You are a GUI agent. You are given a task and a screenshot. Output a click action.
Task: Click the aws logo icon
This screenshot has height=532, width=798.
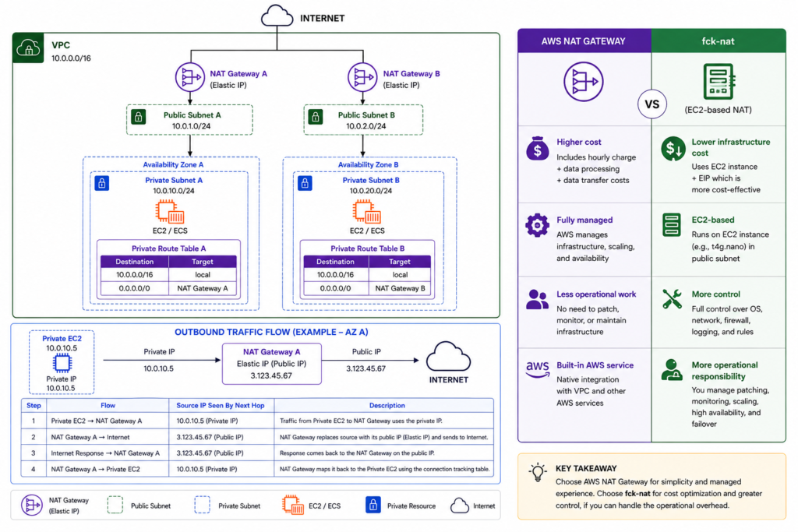click(x=538, y=369)
